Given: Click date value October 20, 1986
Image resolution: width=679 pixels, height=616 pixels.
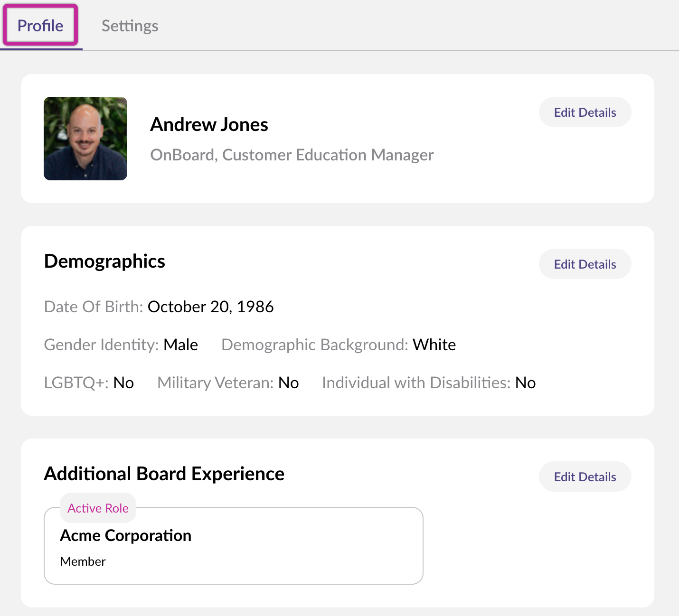Looking at the screenshot, I should pos(211,307).
